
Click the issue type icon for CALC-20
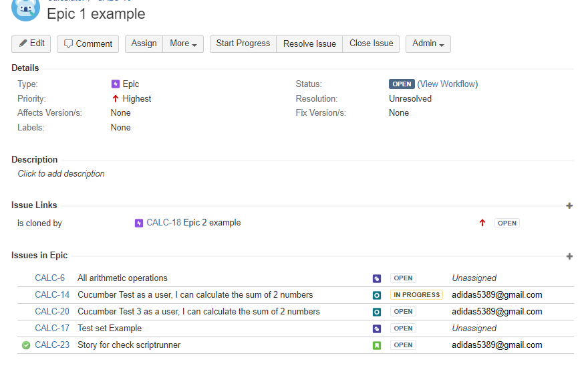(377, 312)
